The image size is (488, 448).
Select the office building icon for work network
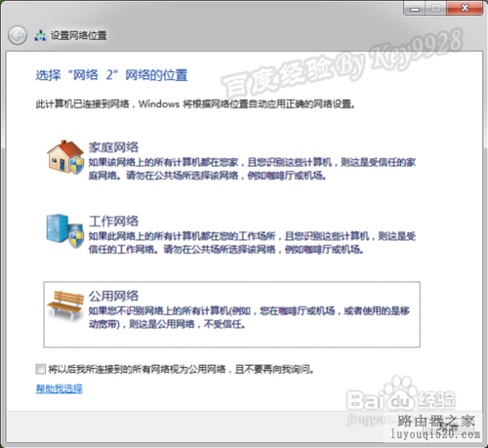click(x=64, y=230)
